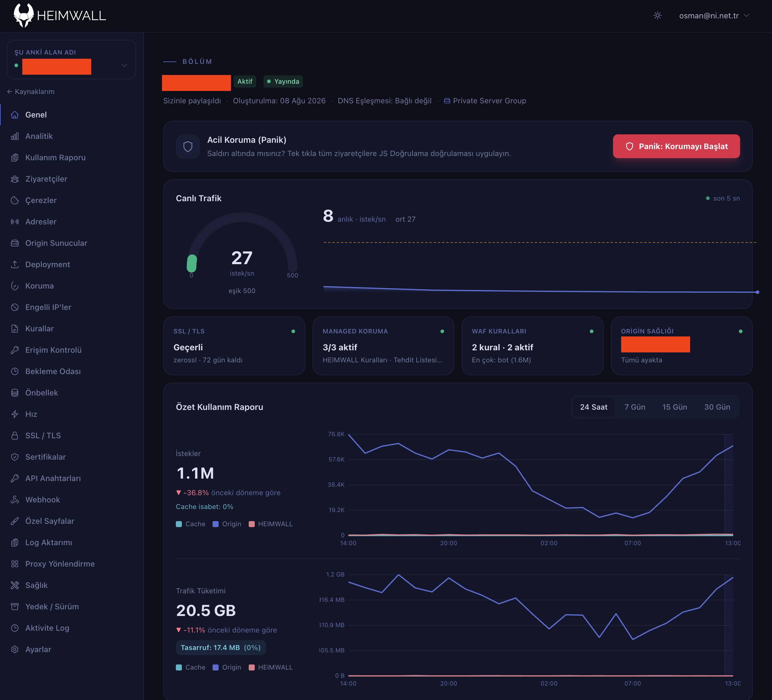Select the 30 Gün time range tab
This screenshot has width=772, height=700.
pos(717,407)
